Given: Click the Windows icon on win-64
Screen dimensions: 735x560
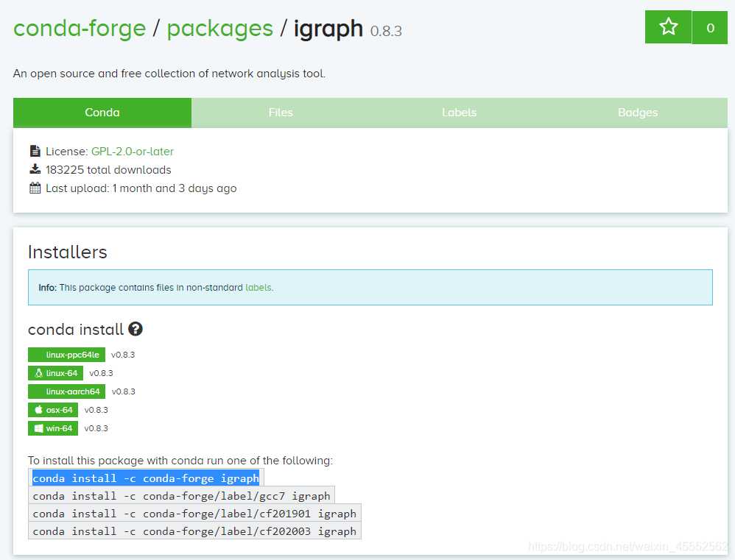Looking at the screenshot, I should [x=39, y=428].
